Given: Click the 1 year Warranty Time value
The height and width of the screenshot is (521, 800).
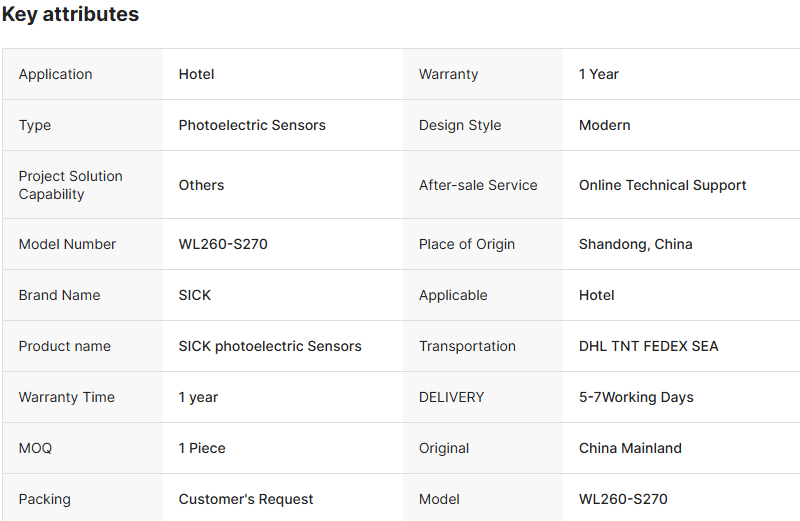Looking at the screenshot, I should click(x=198, y=397).
